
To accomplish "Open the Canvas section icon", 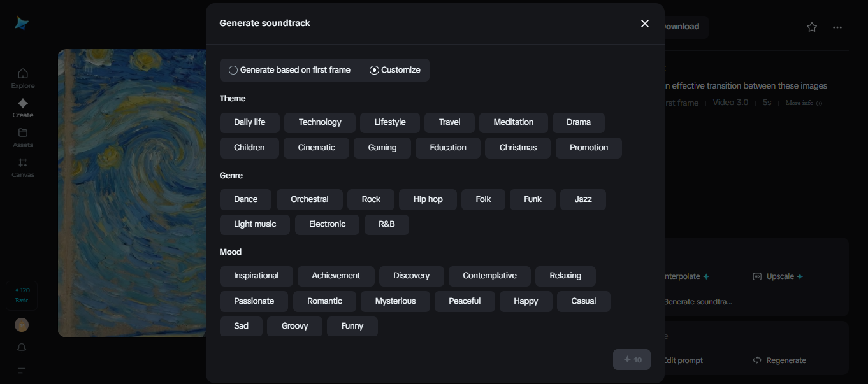I will pyautogui.click(x=22, y=163).
